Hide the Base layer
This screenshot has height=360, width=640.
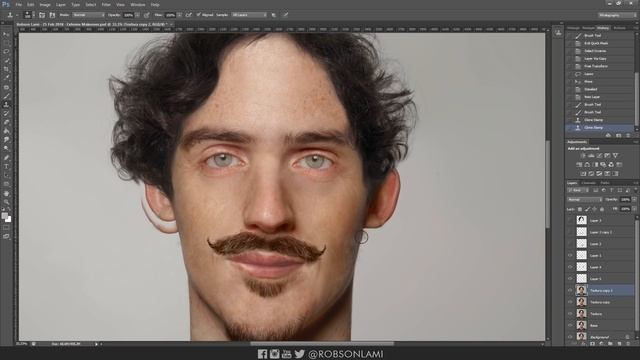point(570,325)
